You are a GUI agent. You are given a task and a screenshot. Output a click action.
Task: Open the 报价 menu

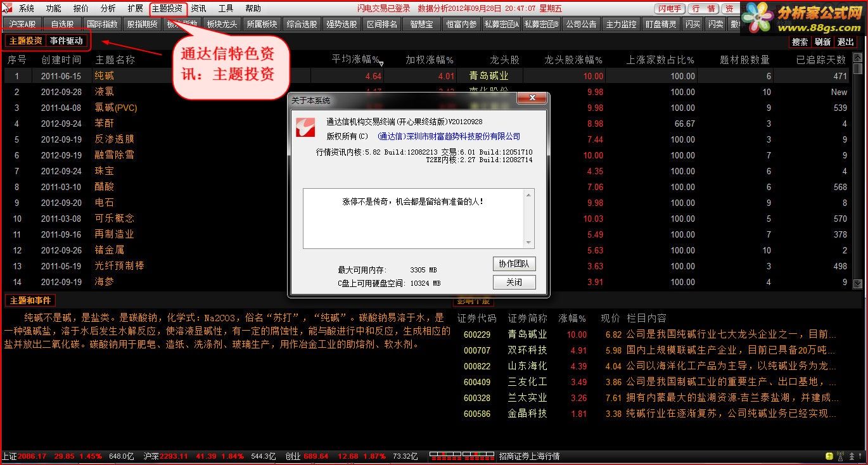(x=81, y=8)
